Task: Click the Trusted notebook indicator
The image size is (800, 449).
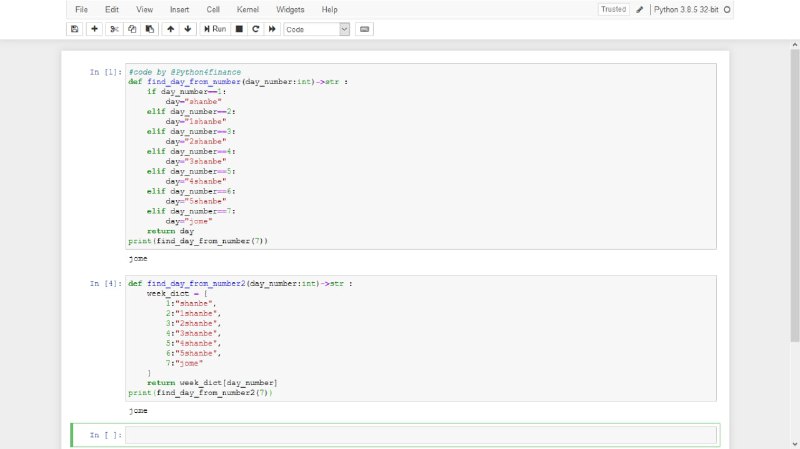Action: pos(613,9)
